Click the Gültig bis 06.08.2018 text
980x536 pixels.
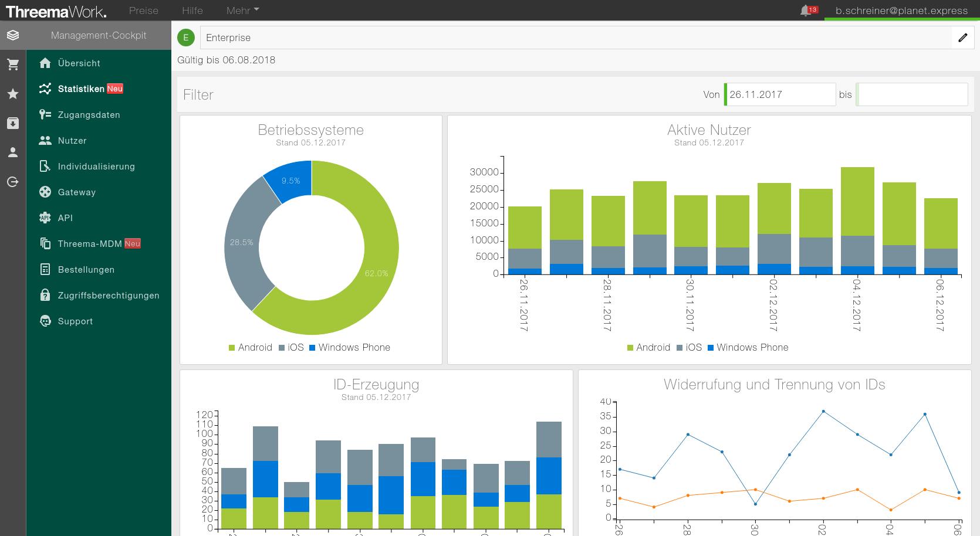[x=226, y=60]
